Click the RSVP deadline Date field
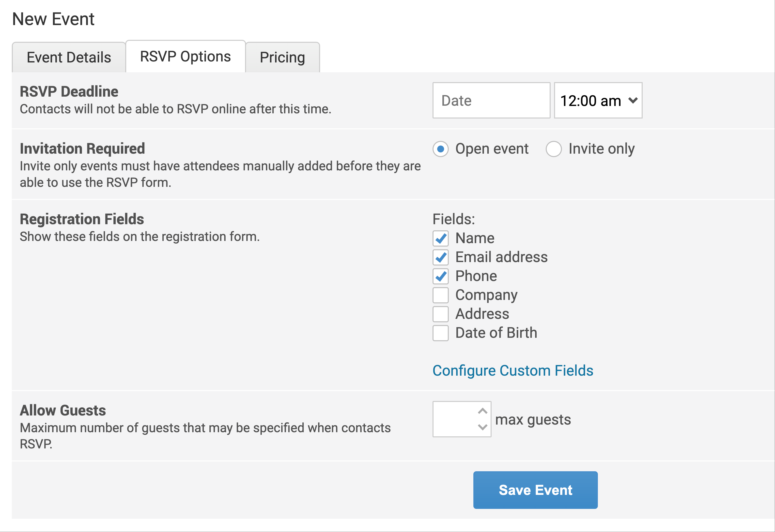 point(491,100)
